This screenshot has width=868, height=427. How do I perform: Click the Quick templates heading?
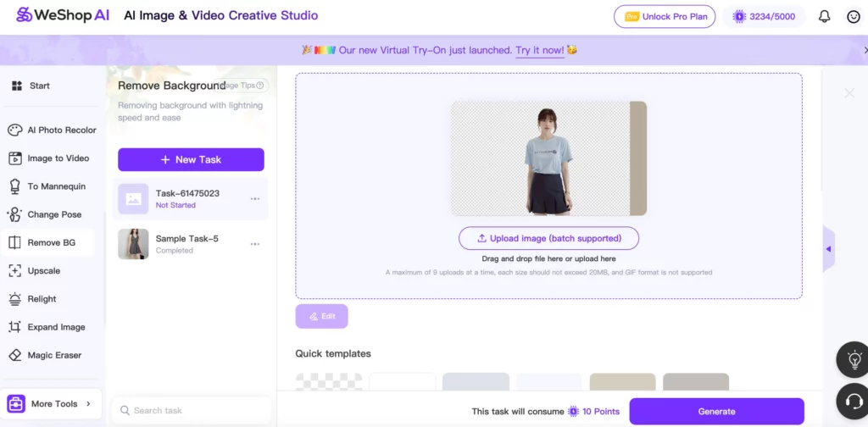(333, 353)
